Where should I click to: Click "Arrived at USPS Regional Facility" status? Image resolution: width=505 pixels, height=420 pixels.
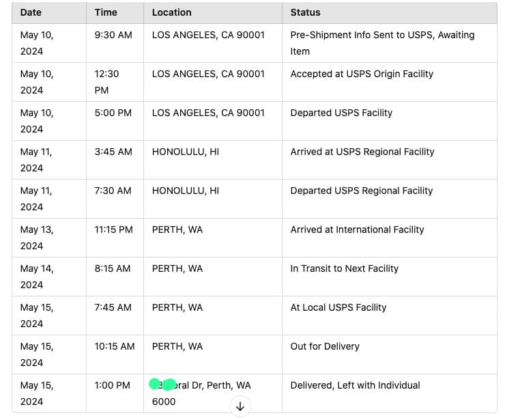point(362,152)
